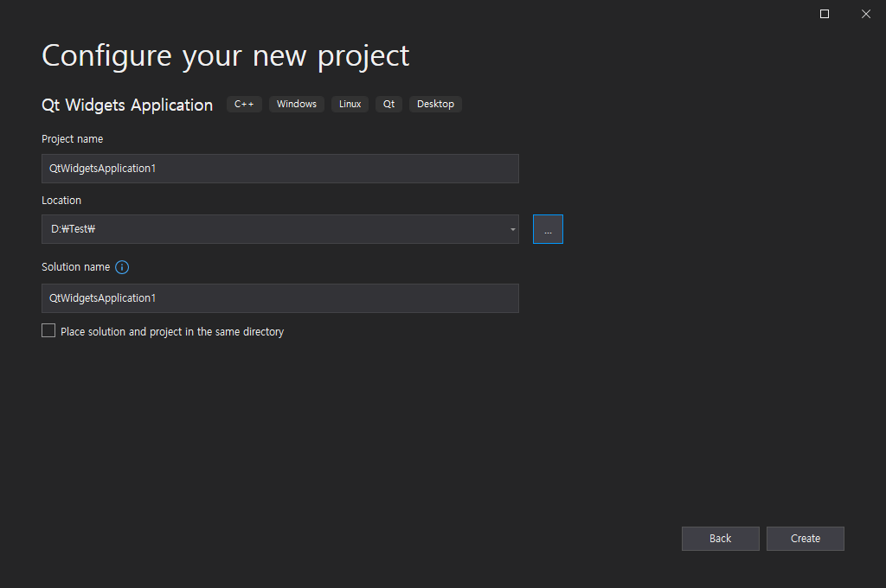The image size is (886, 588).
Task: Click the Solution name input field
Action: point(280,298)
